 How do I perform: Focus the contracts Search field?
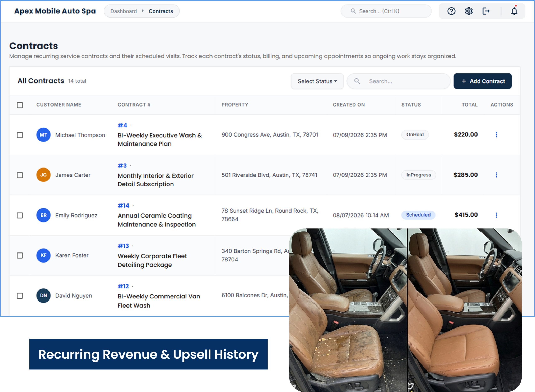tap(399, 81)
